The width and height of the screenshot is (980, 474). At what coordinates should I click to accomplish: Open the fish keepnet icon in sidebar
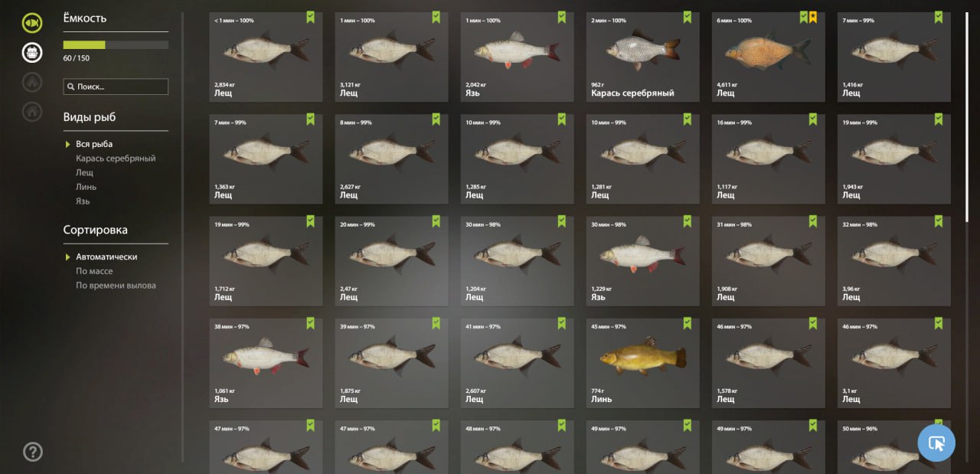[x=32, y=23]
